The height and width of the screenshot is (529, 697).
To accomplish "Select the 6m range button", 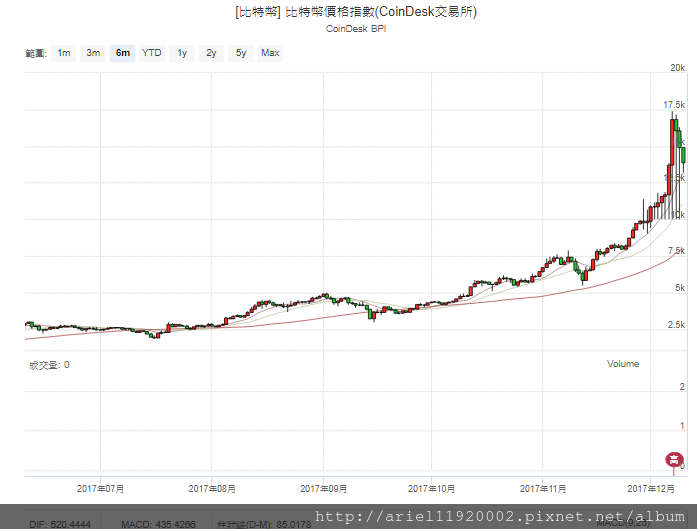I will [123, 53].
